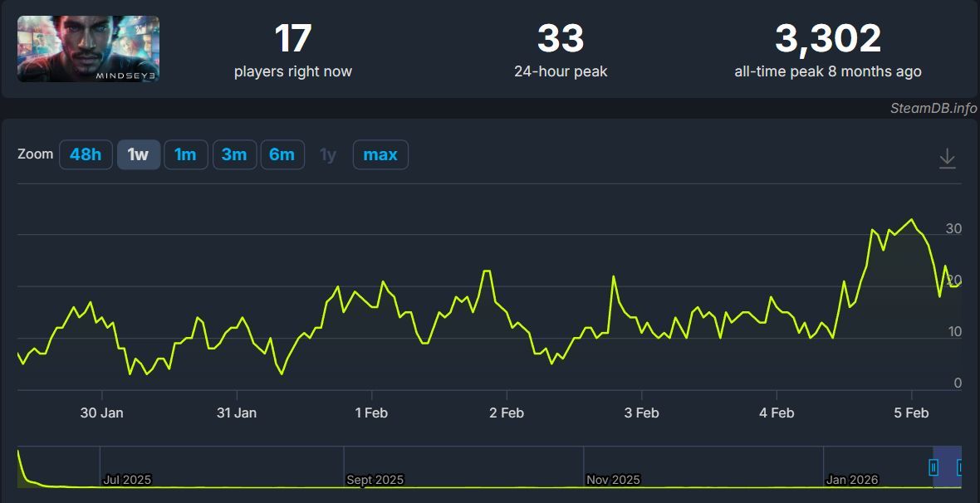This screenshot has height=503, width=980.
Task: Click the all-time peak value 3,302
Action: coord(827,39)
